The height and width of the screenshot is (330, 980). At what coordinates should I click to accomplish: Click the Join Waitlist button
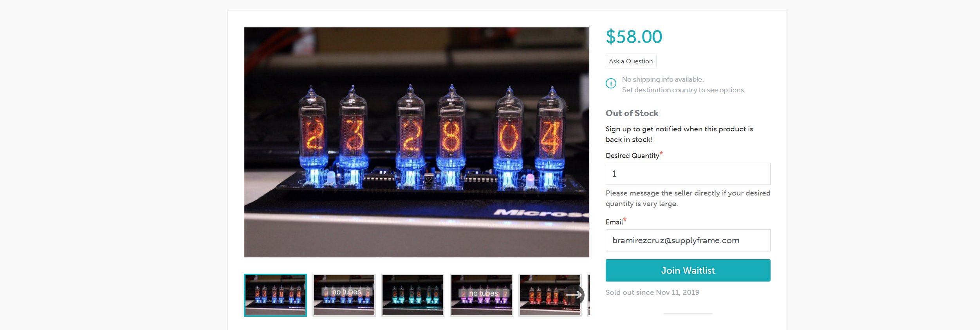[688, 270]
